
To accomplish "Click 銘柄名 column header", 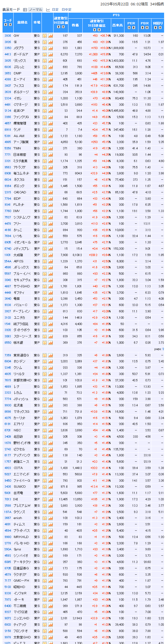I will point(22,22).
